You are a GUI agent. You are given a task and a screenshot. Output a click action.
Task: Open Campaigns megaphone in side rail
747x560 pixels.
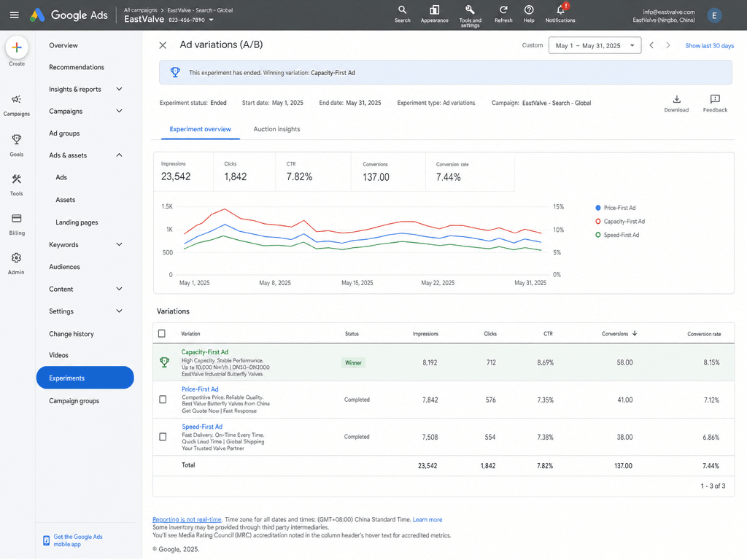[16, 105]
